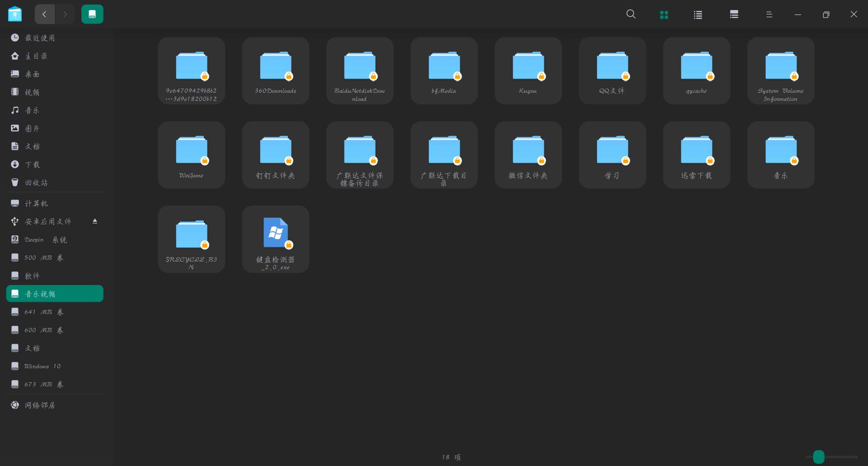The height and width of the screenshot is (466, 868).
Task: Click the icon size zoom slider
Action: pyautogui.click(x=818, y=457)
